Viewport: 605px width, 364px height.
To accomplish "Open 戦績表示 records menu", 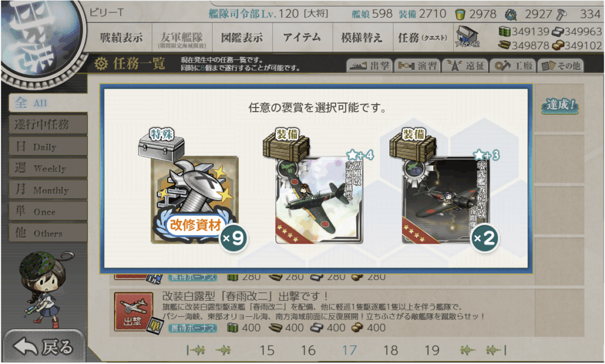I will tap(122, 37).
